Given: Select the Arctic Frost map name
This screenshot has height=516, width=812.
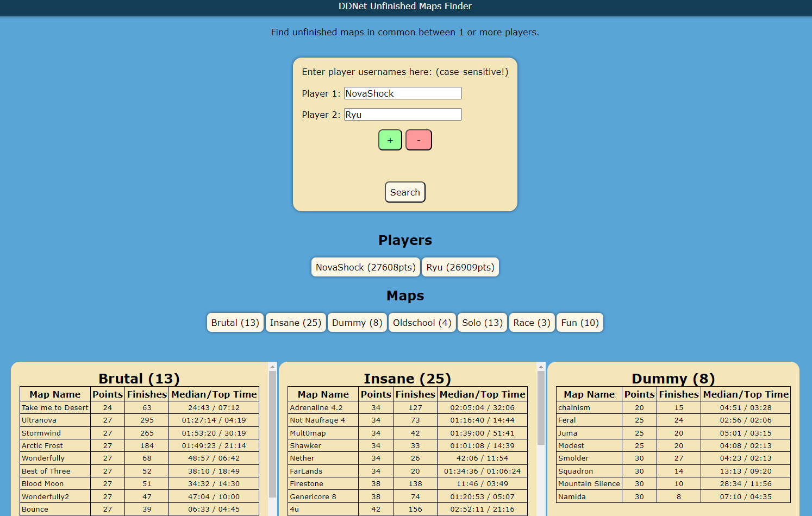Looking at the screenshot, I should tap(42, 446).
